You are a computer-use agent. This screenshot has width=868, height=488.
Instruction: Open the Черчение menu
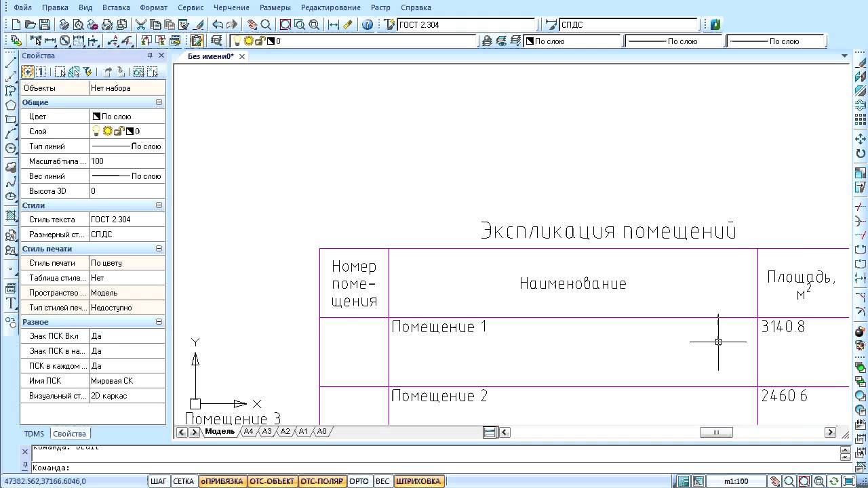tap(231, 7)
